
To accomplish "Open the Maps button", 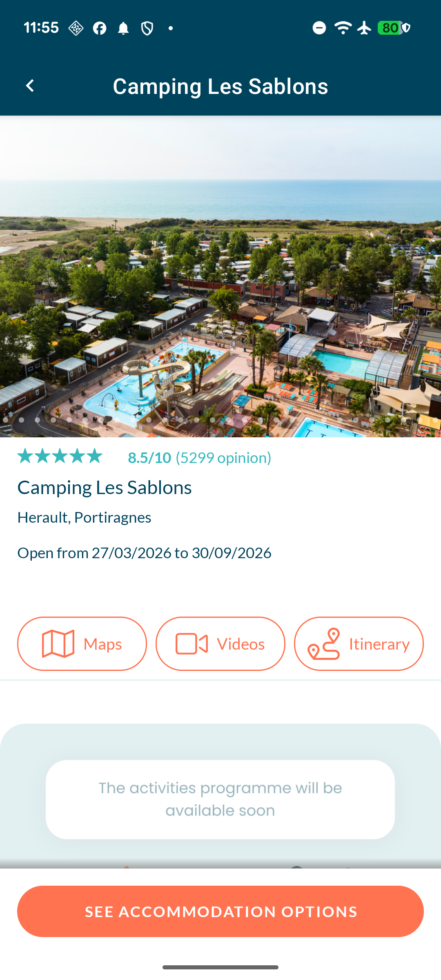I will point(82,644).
